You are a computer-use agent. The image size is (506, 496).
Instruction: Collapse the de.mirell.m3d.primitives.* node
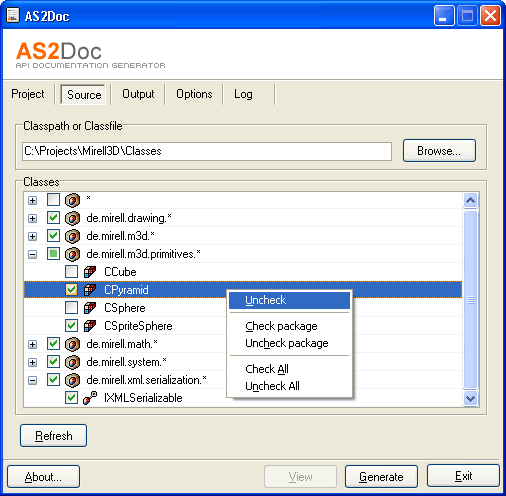coord(32,255)
